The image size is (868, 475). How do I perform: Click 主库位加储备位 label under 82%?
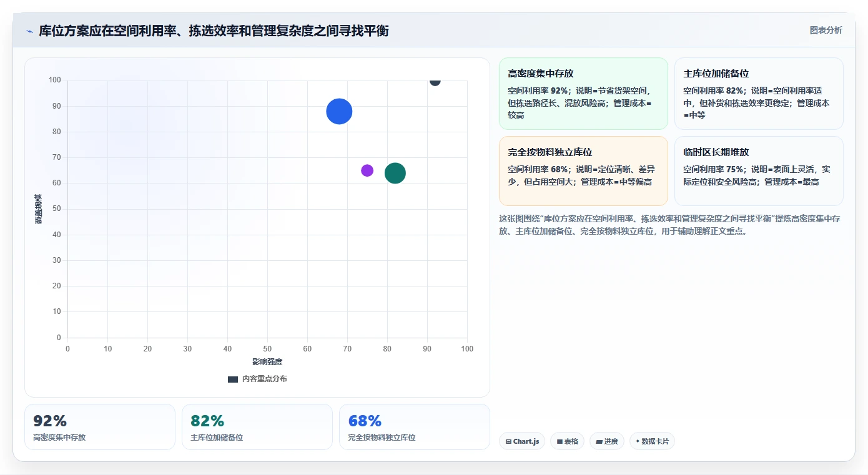coord(217,438)
